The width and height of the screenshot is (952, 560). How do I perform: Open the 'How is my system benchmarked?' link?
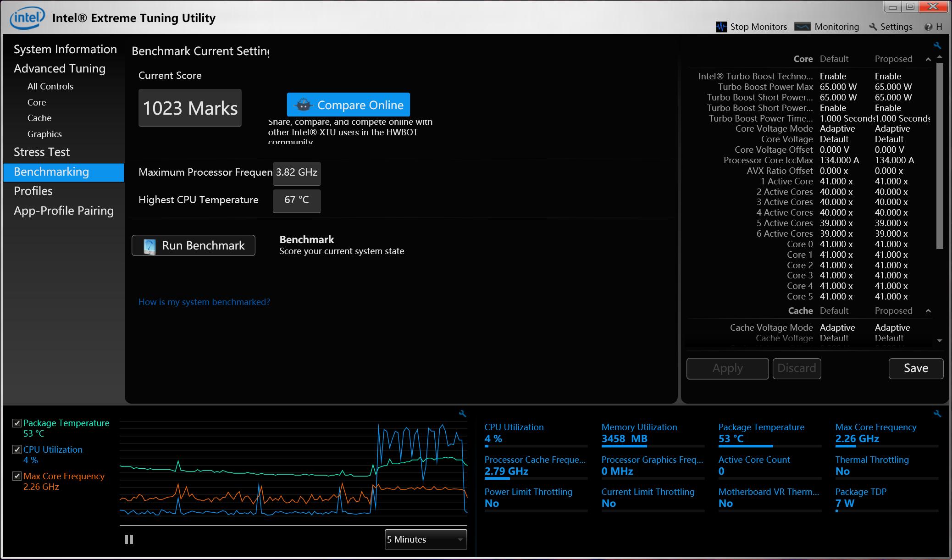pos(204,302)
